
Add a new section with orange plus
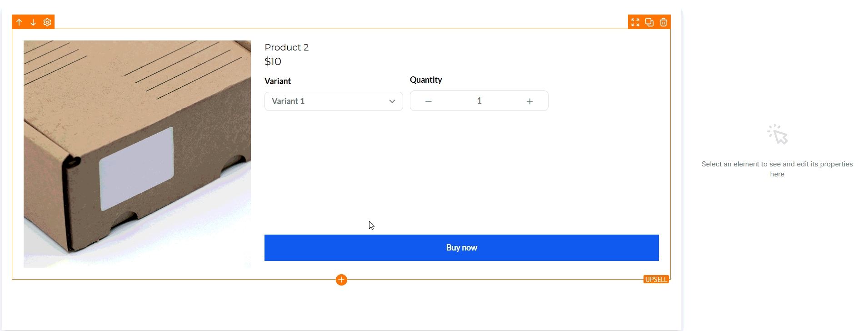(x=341, y=280)
